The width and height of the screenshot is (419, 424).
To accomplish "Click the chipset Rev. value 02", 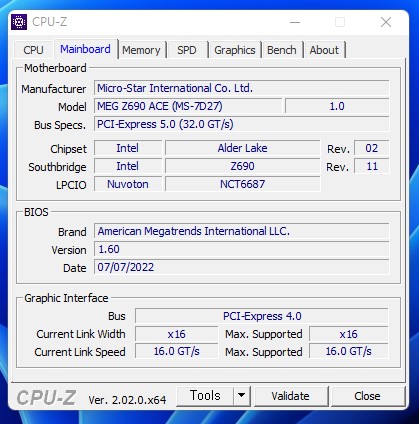I will click(371, 148).
